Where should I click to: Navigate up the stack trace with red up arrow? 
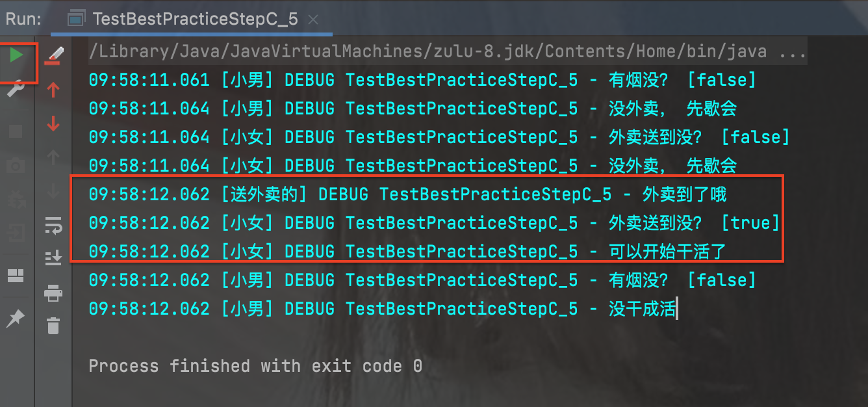coord(53,91)
